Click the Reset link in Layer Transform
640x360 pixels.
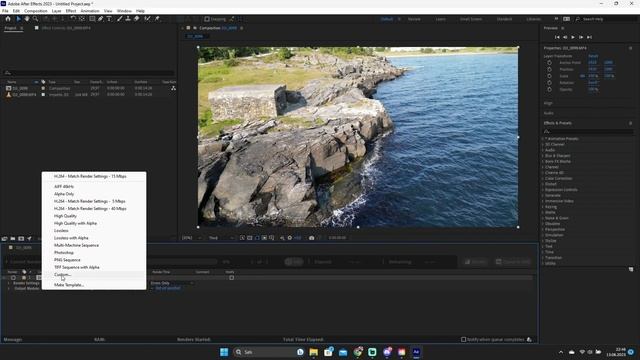(593, 56)
